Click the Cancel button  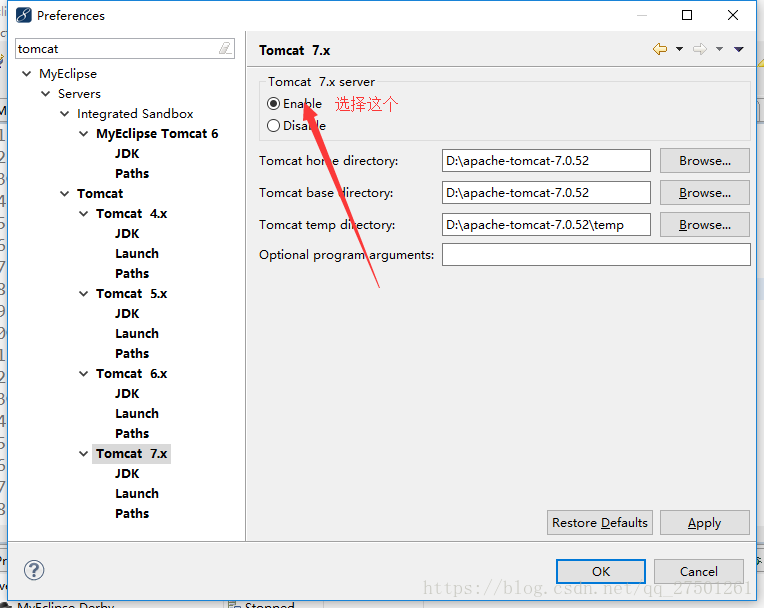(699, 571)
